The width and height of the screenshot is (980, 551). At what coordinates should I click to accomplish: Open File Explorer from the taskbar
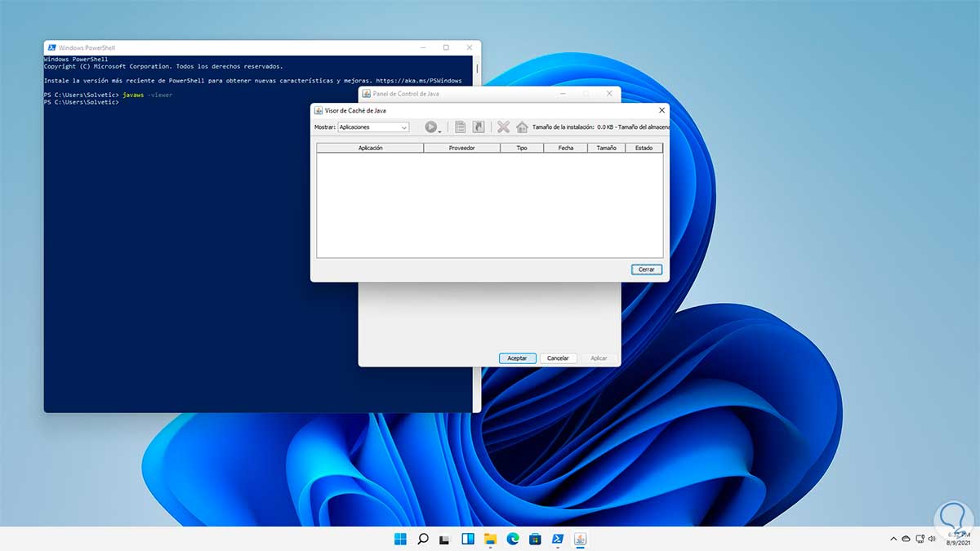tap(490, 539)
